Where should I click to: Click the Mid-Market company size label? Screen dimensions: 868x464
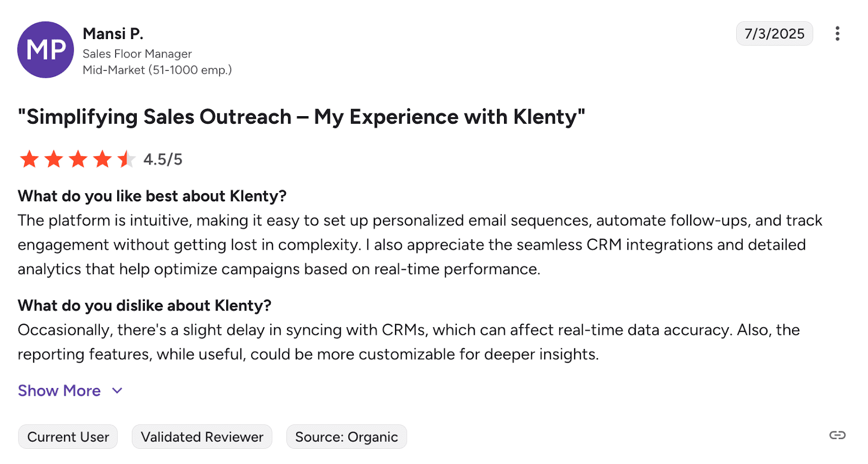coord(157,70)
